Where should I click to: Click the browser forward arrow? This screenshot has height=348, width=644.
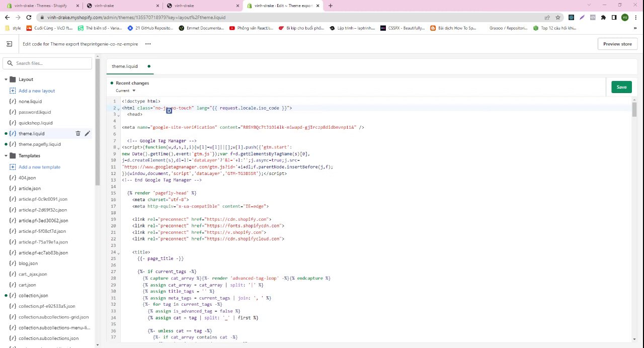point(19,17)
